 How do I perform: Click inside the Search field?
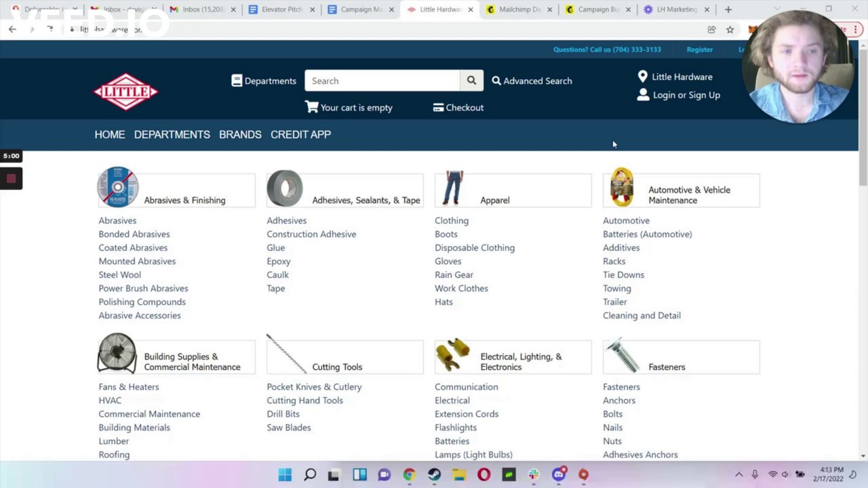coord(382,81)
